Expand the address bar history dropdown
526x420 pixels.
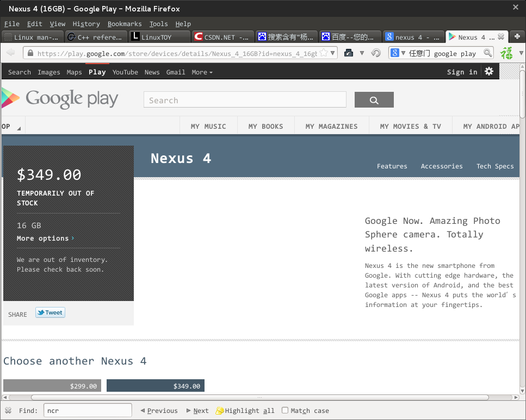(x=332, y=53)
